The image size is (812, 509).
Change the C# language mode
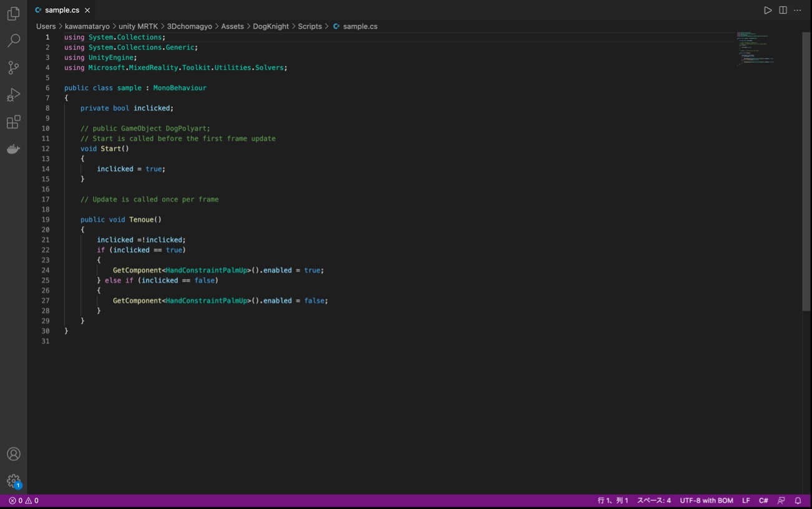coord(763,500)
